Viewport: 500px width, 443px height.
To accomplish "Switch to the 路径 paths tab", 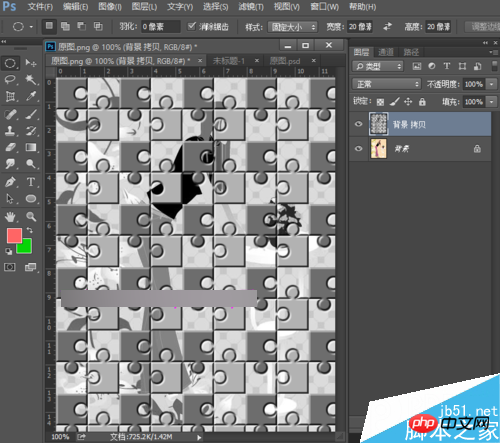I will [x=411, y=52].
